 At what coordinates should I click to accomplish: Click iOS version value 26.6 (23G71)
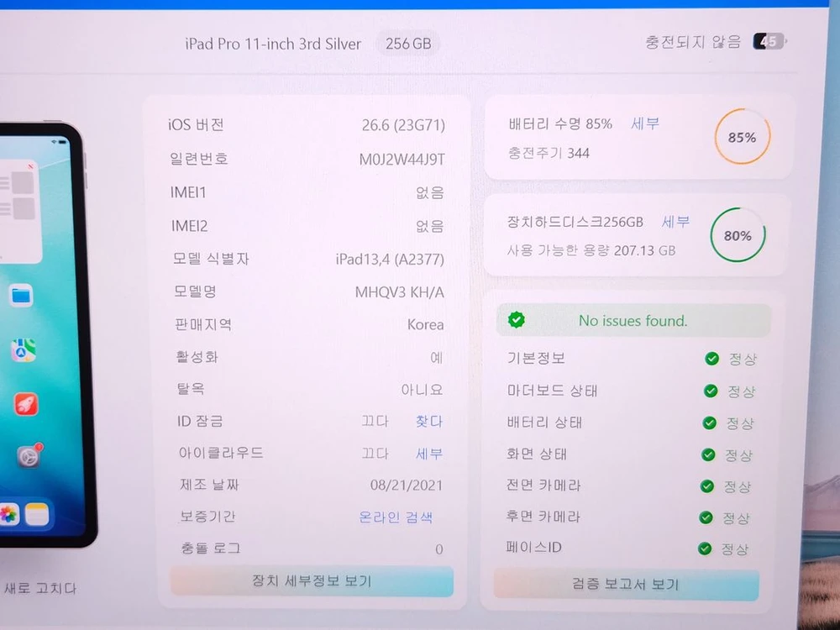[403, 125]
